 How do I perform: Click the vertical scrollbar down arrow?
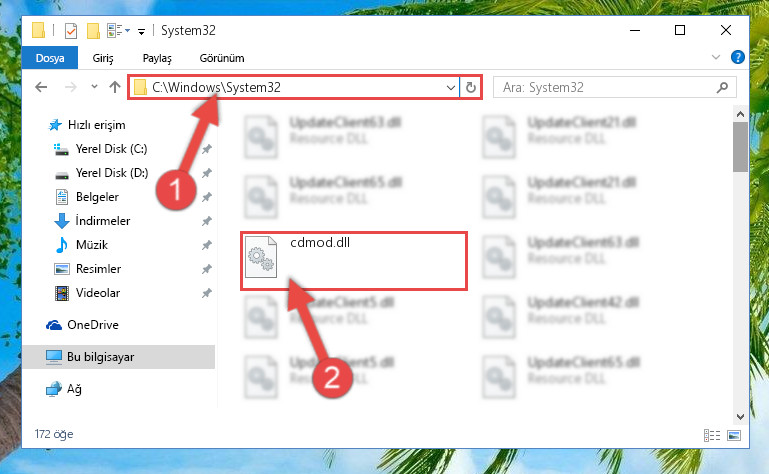click(x=740, y=417)
